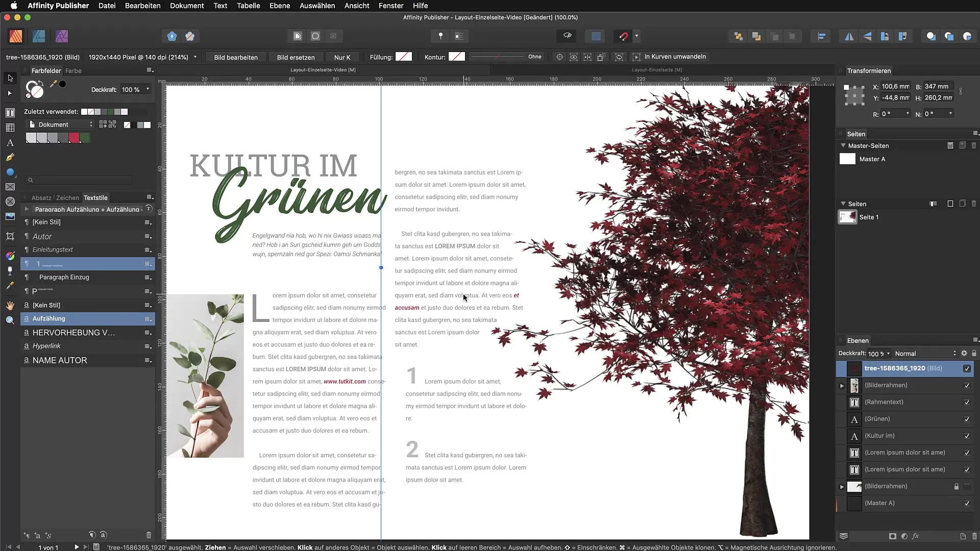Toggle the magnetic snapping icon
This screenshot has height=551, width=980.
[623, 36]
